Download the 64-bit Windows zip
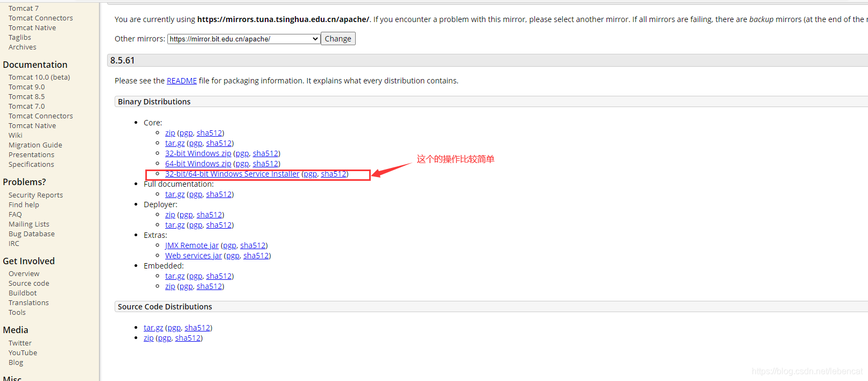 [198, 164]
